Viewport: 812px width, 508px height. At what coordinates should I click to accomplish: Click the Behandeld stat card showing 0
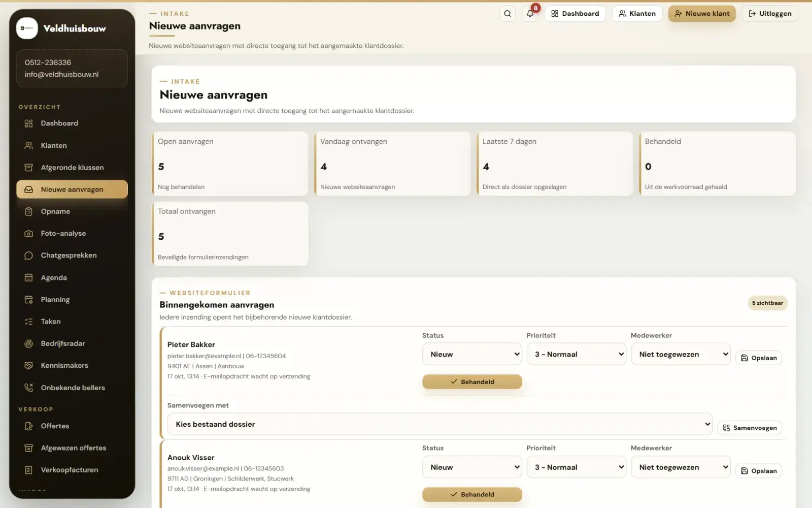click(717, 164)
